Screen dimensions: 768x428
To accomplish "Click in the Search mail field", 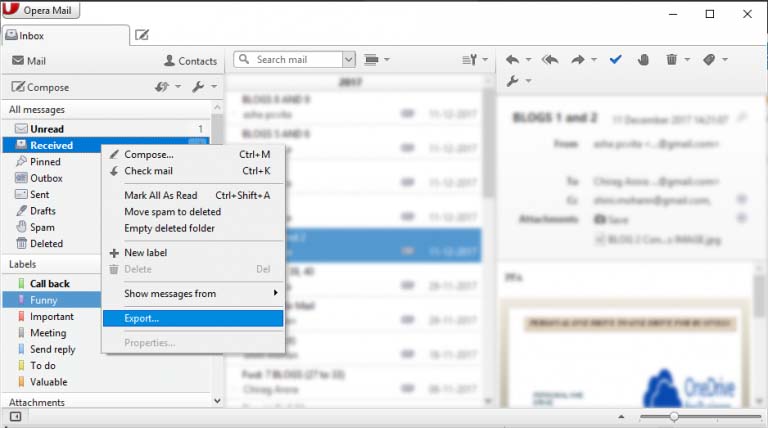I will tap(288, 59).
